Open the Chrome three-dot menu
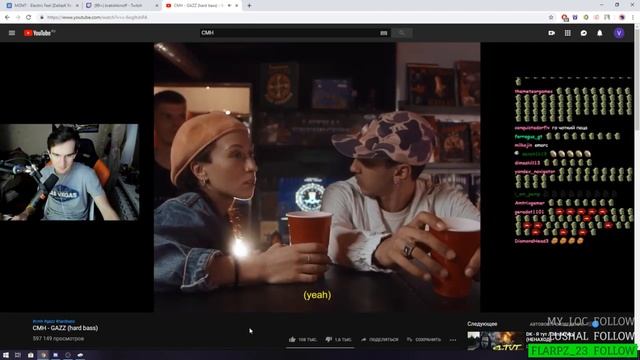 pyautogui.click(x=633, y=18)
